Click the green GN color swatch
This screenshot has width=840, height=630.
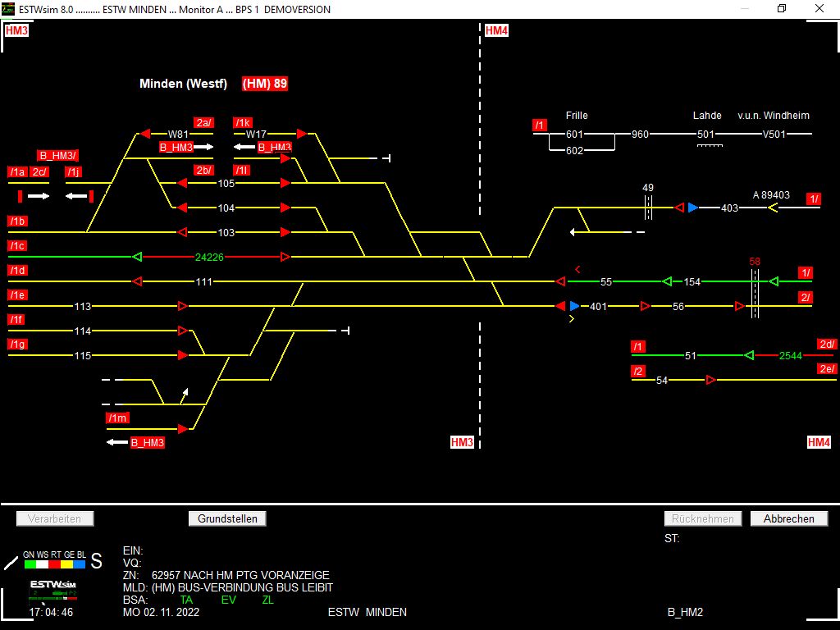[30, 564]
